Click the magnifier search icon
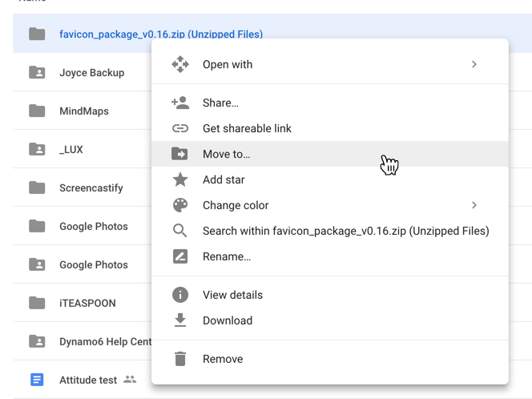 180,231
